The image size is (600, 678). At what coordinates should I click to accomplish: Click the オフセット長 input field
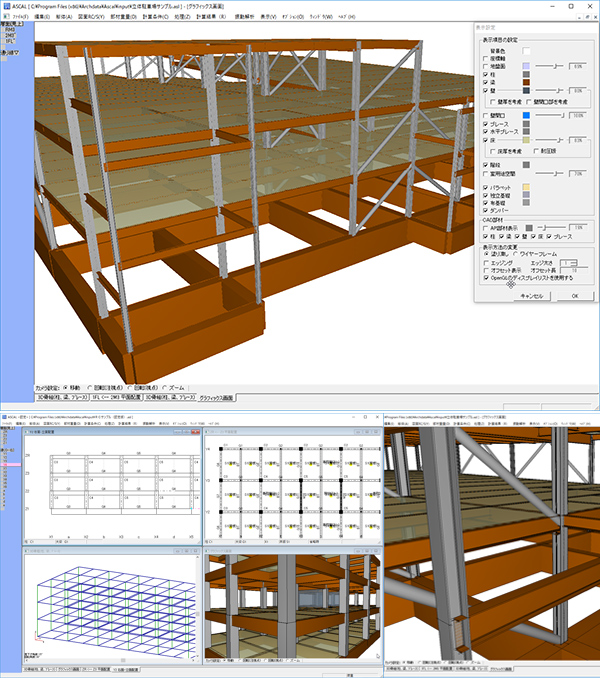(x=570, y=270)
